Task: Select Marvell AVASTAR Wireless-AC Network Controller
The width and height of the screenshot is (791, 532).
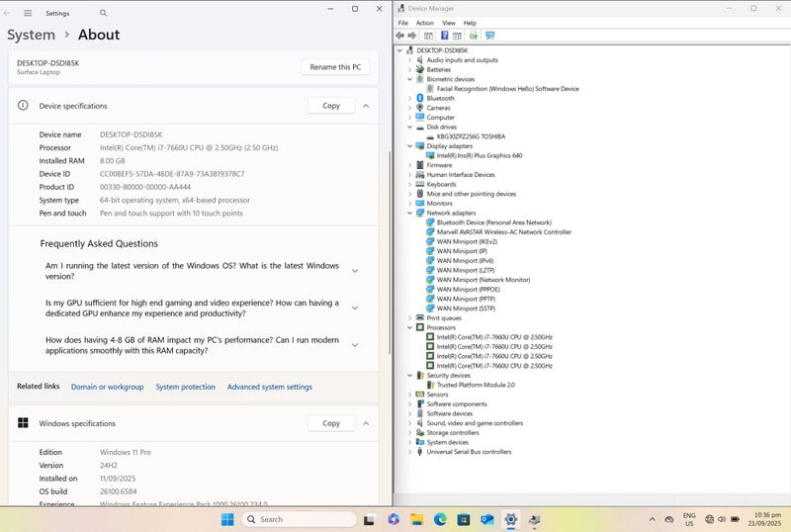Action: (503, 232)
